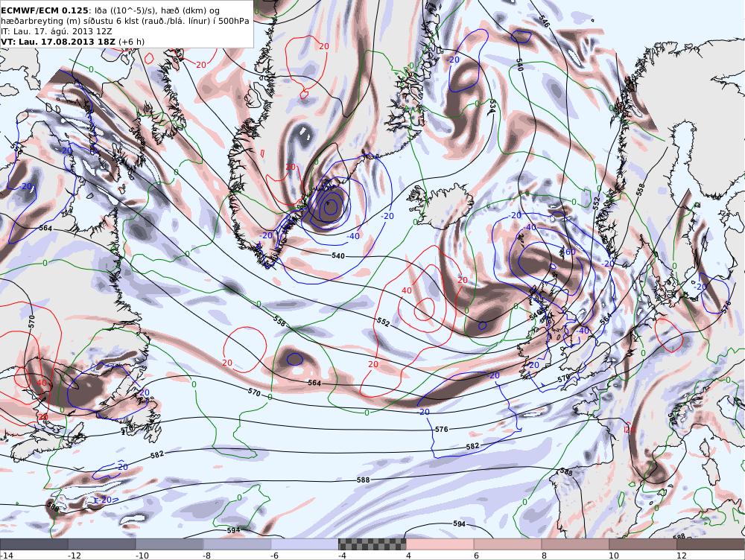Image resolution: width=745 pixels, height=560 pixels.
Task: Select the lavender swatch between -8 and -6
Action: click(238, 544)
